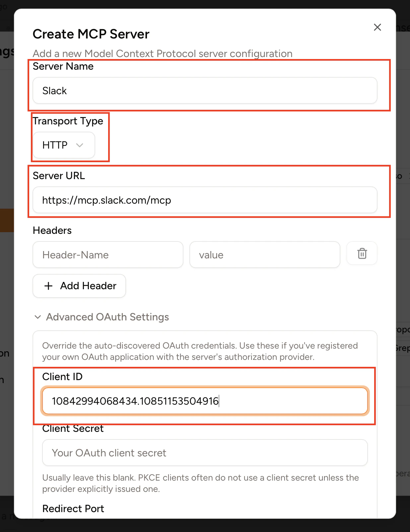Click the Headers label
The height and width of the screenshot is (532, 410).
pos(52,231)
